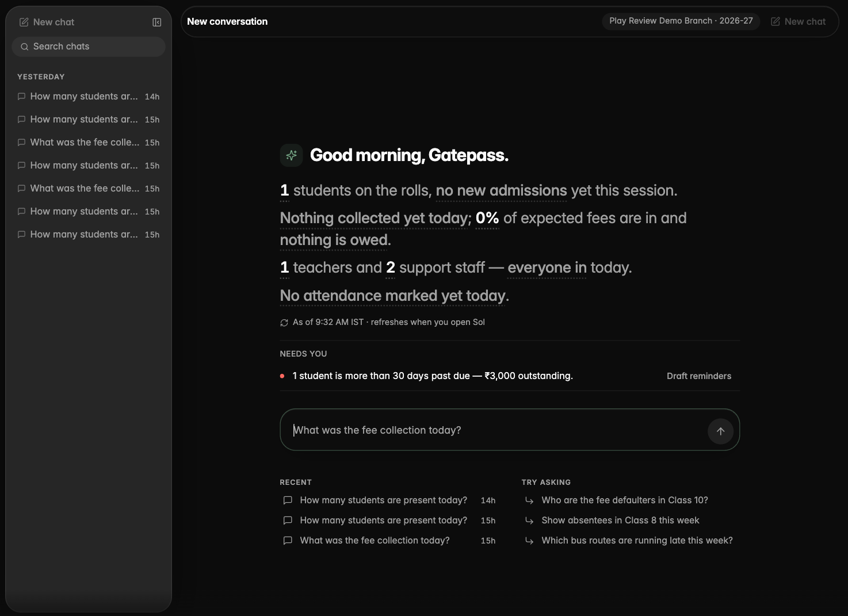Click the 'New conversation' title
The height and width of the screenshot is (616, 848).
[x=227, y=21]
